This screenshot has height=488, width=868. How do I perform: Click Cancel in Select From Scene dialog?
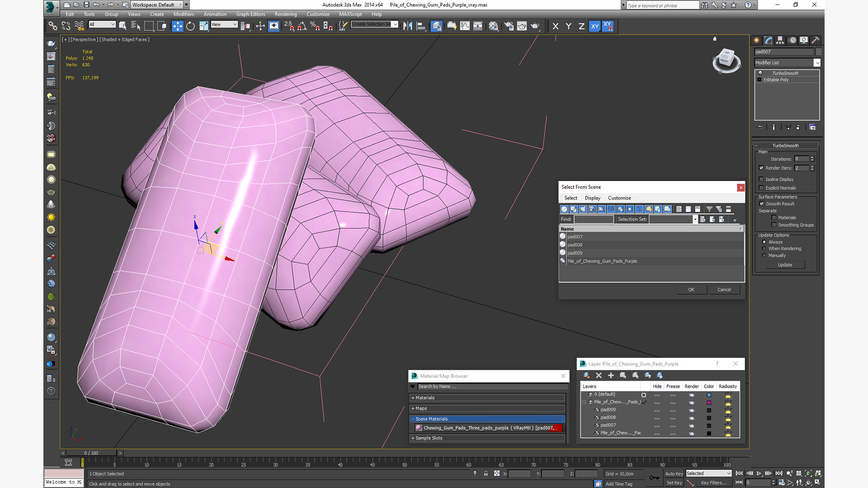pos(724,290)
